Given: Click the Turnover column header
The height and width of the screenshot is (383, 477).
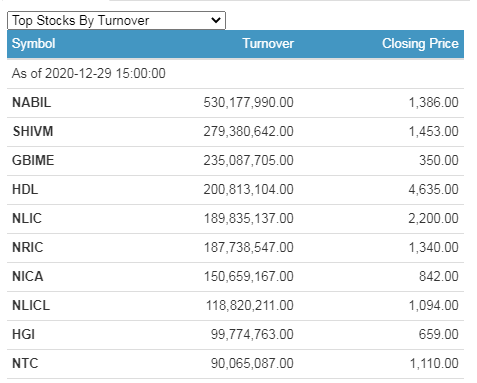Looking at the screenshot, I should point(268,44).
